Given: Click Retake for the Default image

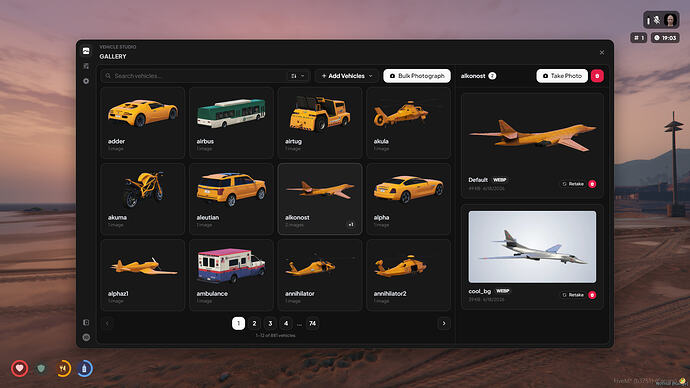Looking at the screenshot, I should [573, 184].
